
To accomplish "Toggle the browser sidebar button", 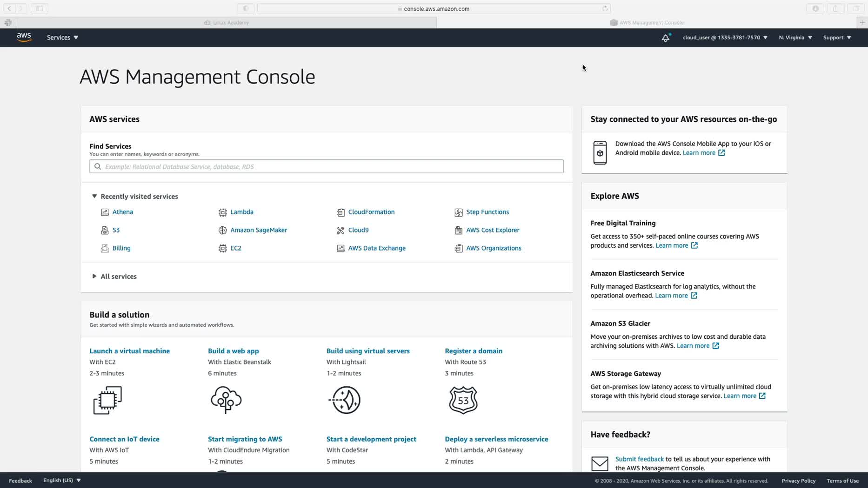I will click(40, 8).
